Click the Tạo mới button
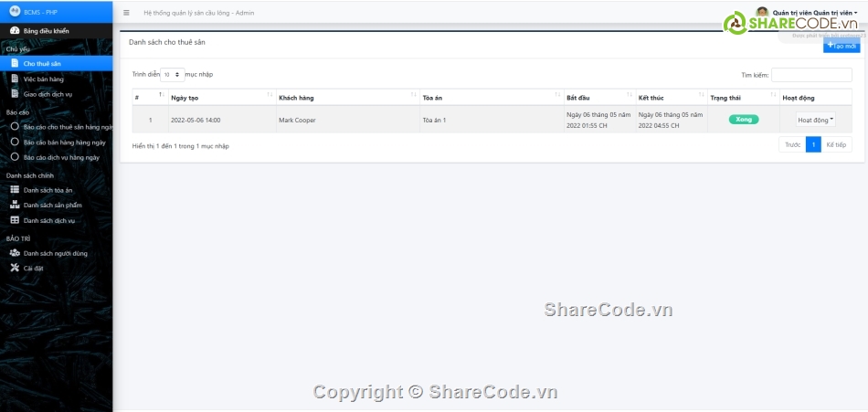Image resolution: width=868 pixels, height=412 pixels. coord(842,46)
